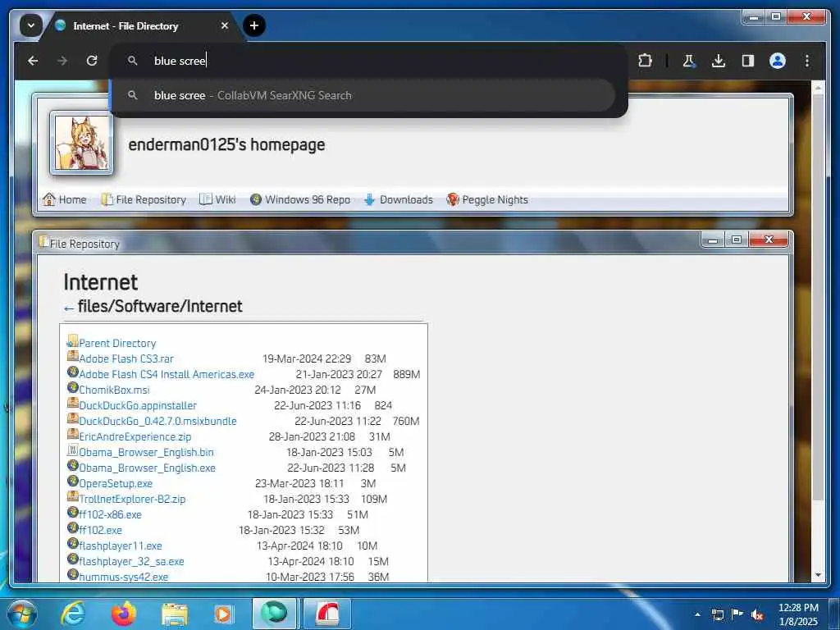Viewport: 840px width, 630px height.
Task: Open DuckDuckGo.appinstaller link
Action: point(138,405)
